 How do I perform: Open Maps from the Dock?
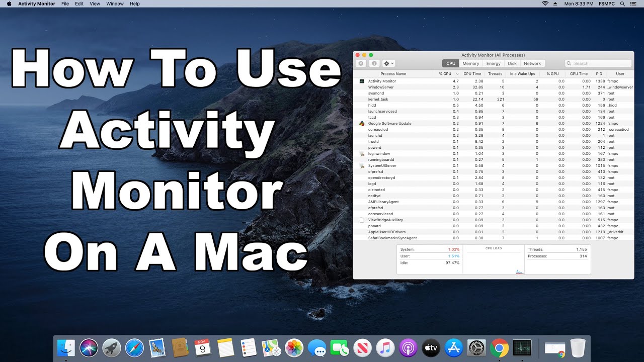point(271,348)
